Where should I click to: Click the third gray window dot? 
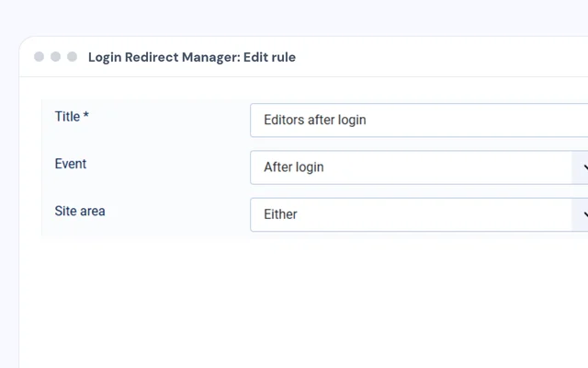(72, 57)
